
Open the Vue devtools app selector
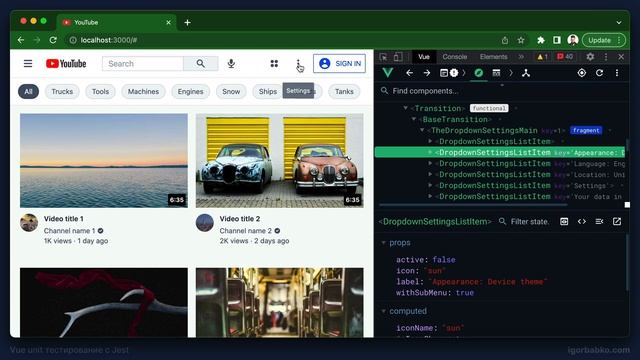click(x=449, y=73)
